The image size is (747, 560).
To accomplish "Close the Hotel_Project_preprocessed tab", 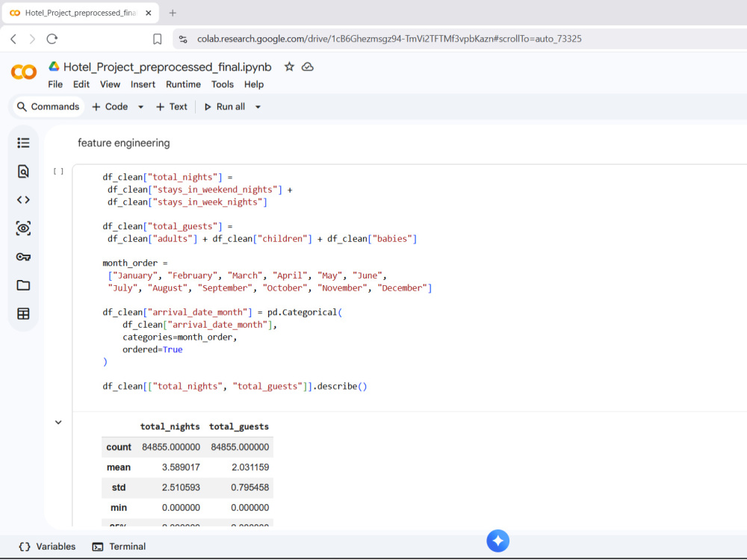I will pos(149,13).
